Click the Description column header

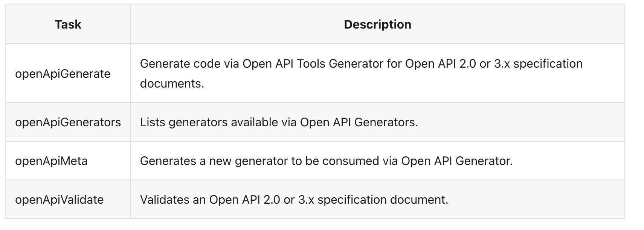click(377, 24)
